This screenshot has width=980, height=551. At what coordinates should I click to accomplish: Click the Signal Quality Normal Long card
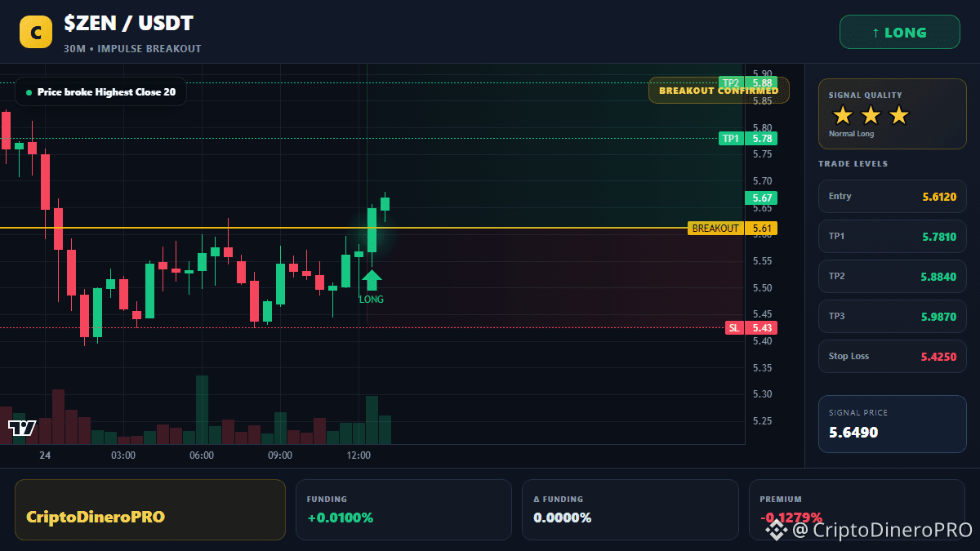click(x=892, y=113)
